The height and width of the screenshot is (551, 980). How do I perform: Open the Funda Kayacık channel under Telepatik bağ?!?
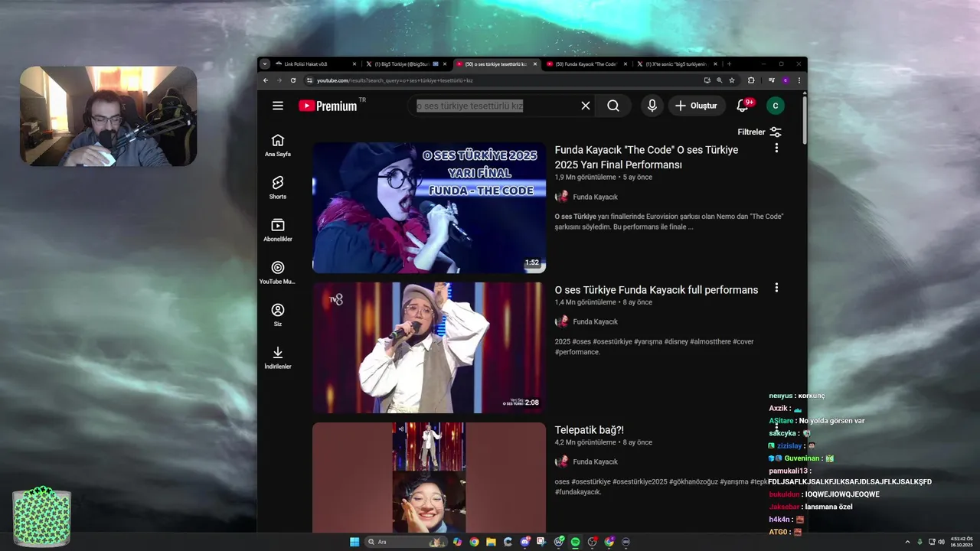click(595, 461)
